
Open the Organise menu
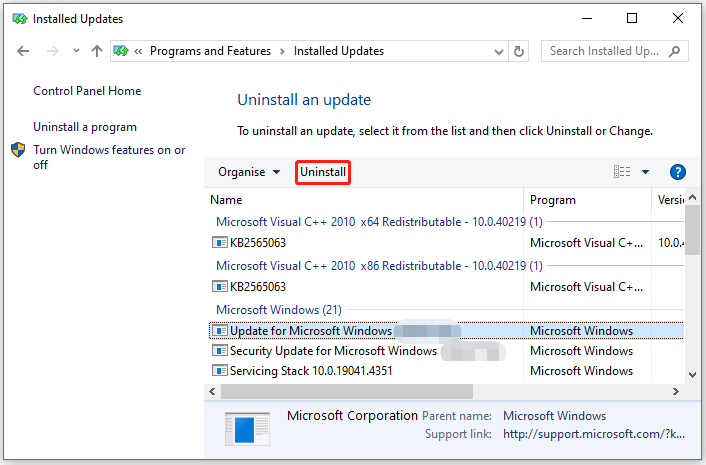(249, 172)
